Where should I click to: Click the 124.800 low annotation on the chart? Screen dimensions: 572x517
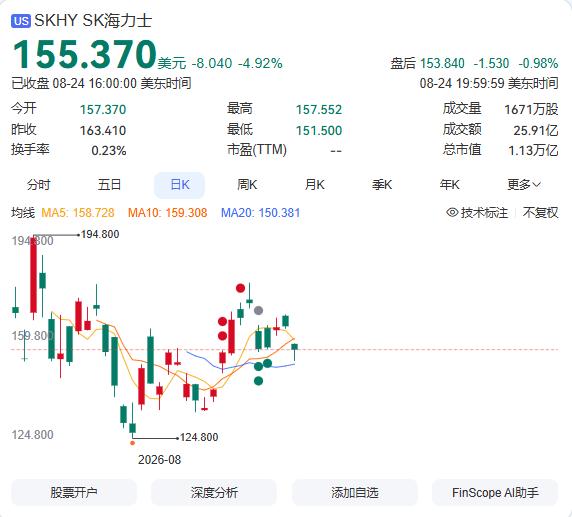(199, 437)
